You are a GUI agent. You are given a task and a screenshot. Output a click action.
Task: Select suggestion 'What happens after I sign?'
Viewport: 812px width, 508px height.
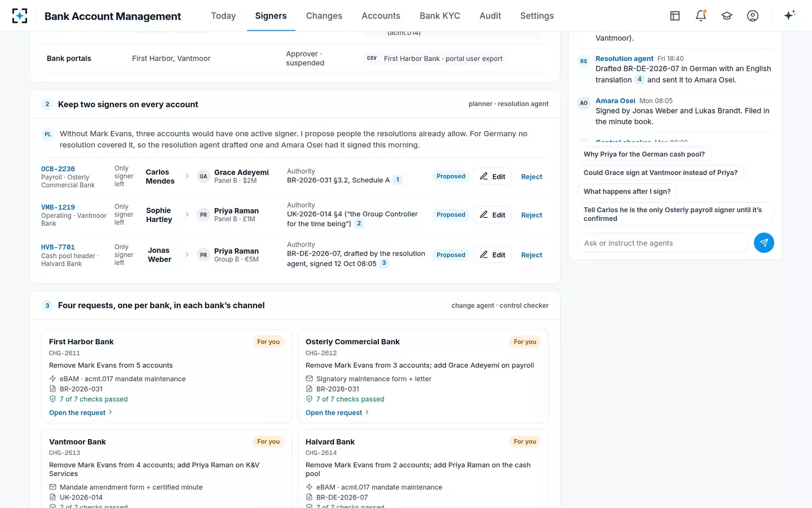click(627, 191)
